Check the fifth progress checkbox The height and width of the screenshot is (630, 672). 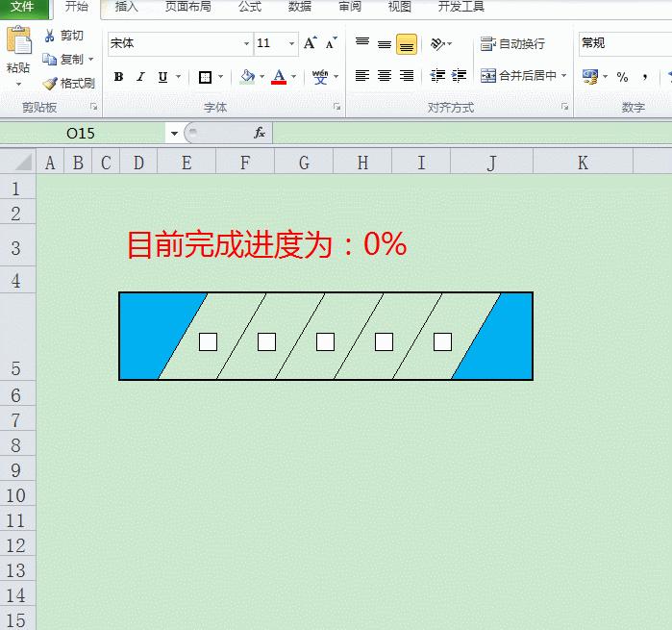[x=443, y=341]
